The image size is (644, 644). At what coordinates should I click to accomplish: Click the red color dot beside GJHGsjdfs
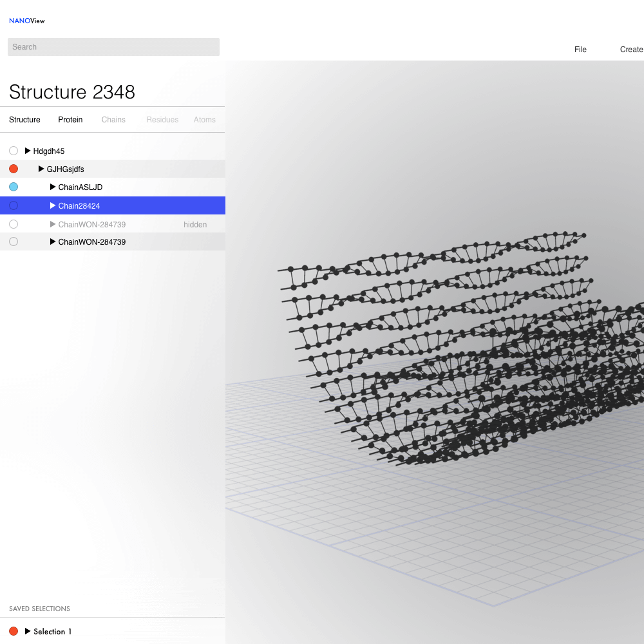coord(14,169)
